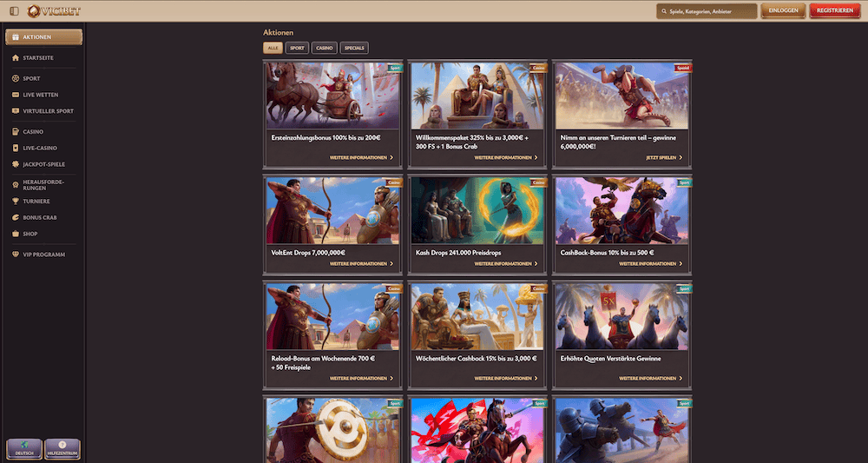This screenshot has width=868, height=463.
Task: Open the Deutsch language selector
Action: pos(23,448)
